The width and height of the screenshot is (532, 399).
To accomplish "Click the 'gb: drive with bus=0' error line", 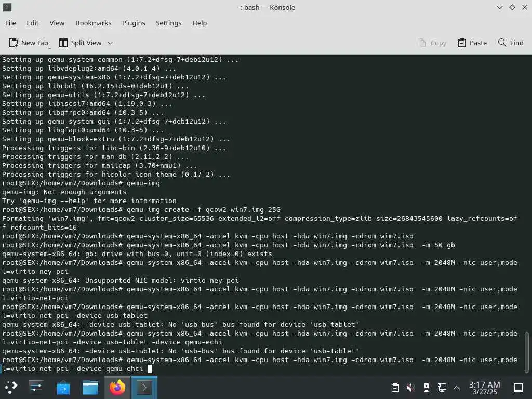I will 137,254.
